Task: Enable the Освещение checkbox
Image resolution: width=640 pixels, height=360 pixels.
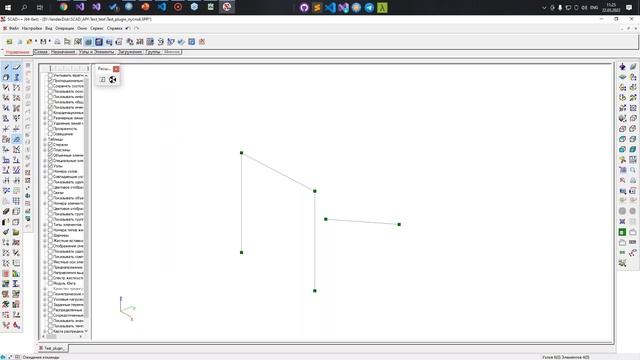Action: (51, 134)
